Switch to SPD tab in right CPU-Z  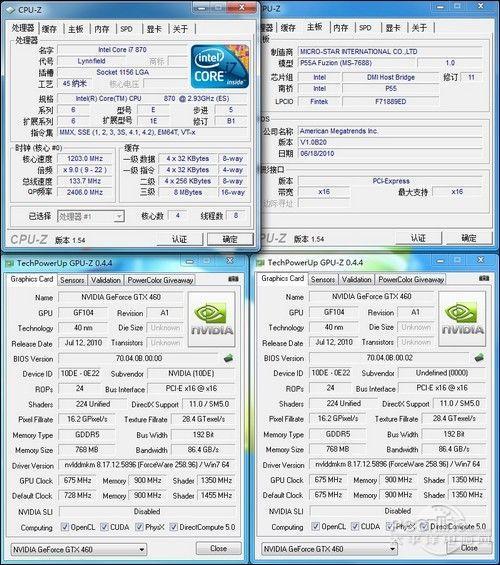365,28
